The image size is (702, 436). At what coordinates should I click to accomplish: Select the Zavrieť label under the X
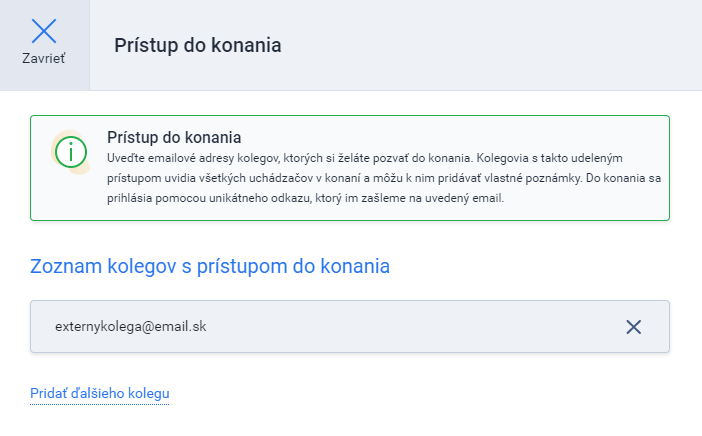click(x=44, y=59)
